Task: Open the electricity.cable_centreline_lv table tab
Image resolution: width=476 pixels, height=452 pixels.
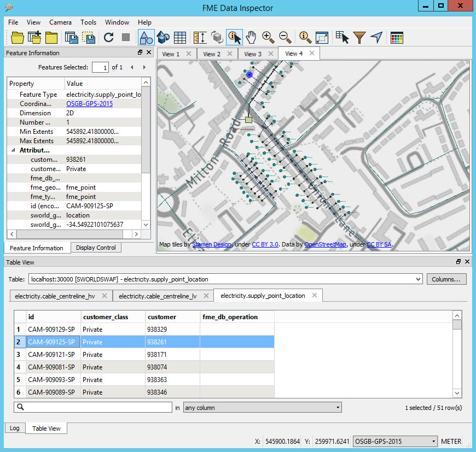Action: click(158, 296)
